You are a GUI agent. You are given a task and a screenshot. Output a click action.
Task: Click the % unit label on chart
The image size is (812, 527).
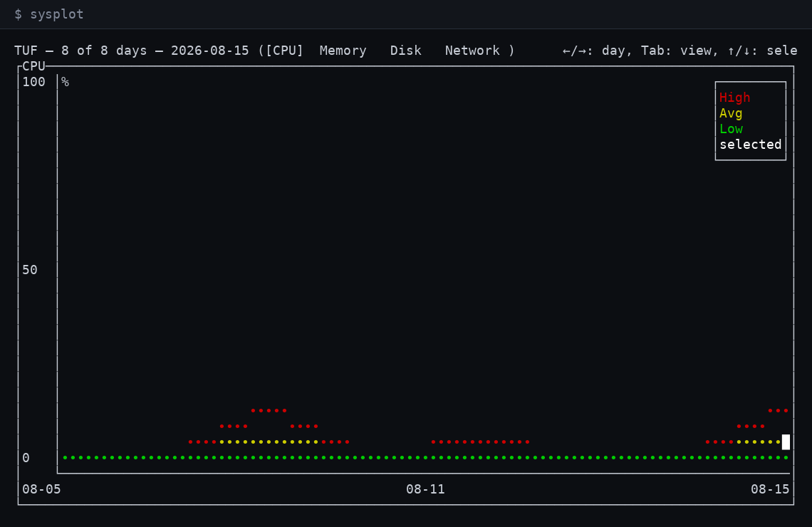(66, 82)
